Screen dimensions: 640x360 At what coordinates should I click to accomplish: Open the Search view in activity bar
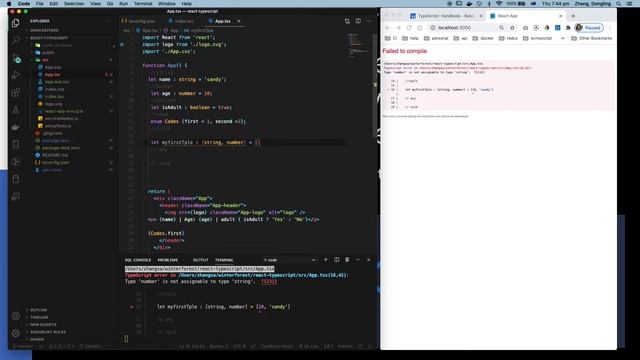point(16,40)
